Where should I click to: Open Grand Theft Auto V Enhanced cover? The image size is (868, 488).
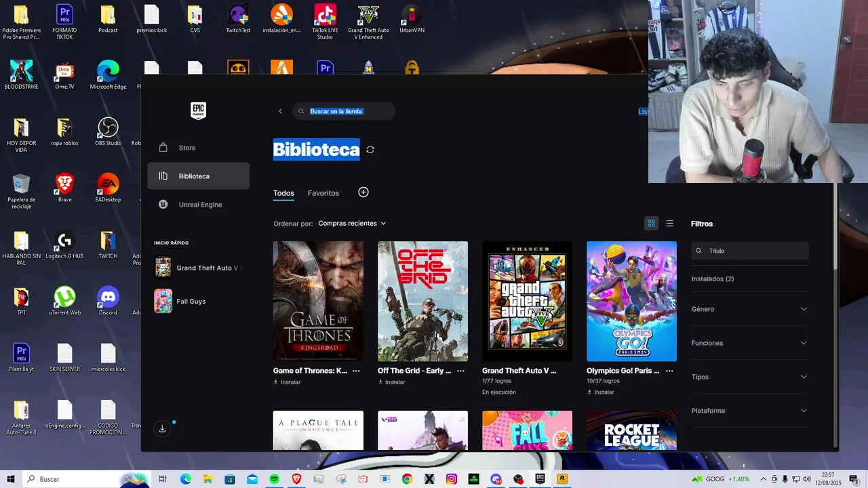click(x=527, y=301)
